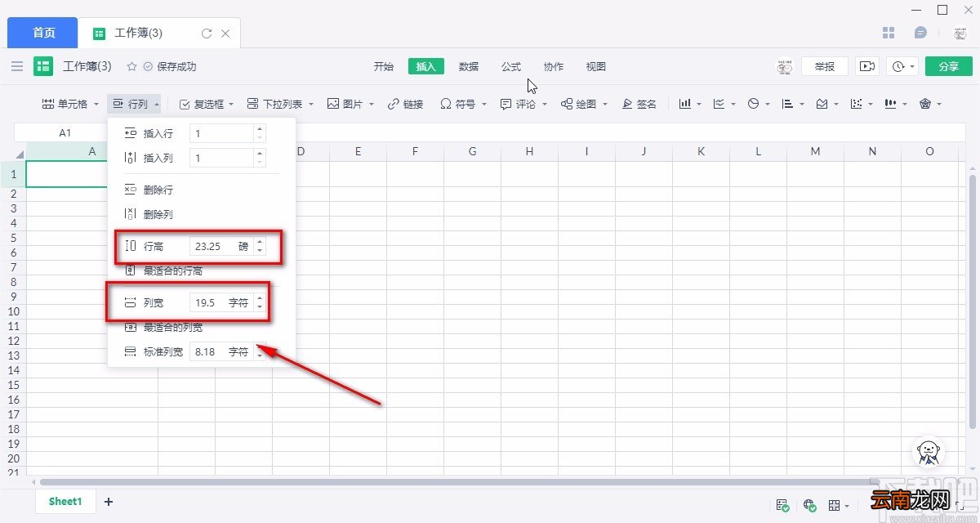Decrease the 插入列 count stepper
The width and height of the screenshot is (980, 523).
click(260, 163)
